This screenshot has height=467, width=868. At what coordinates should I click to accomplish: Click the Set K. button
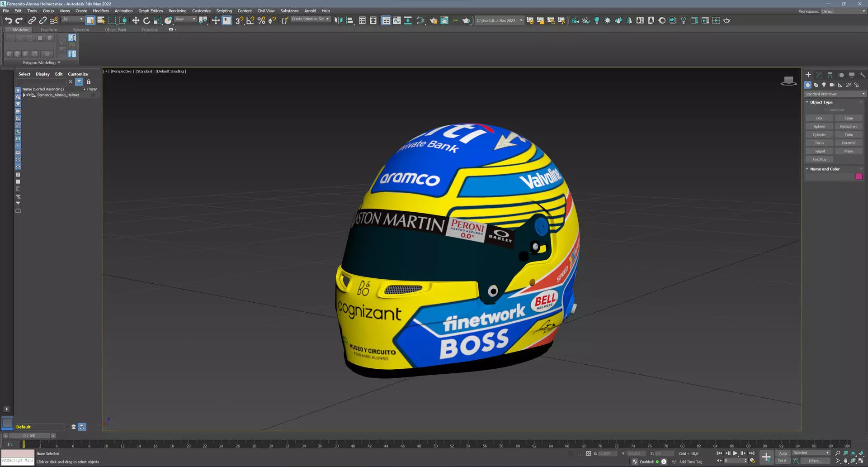(x=783, y=461)
